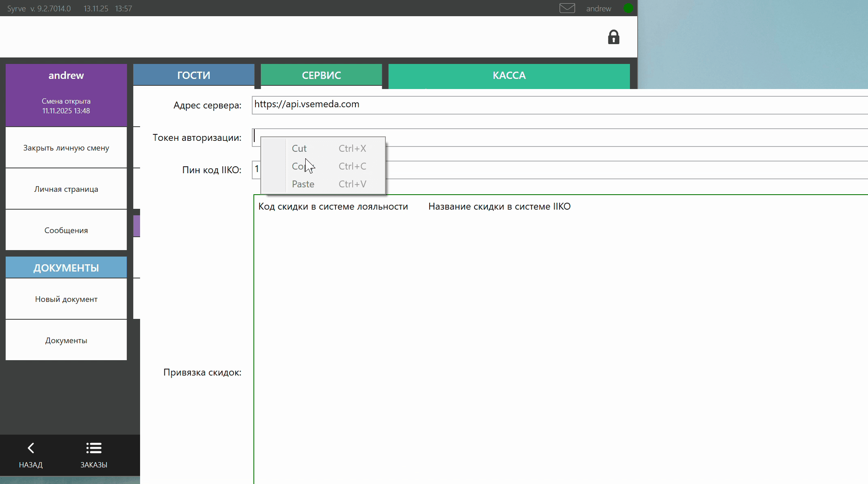Open the Документы list
This screenshot has width=868, height=484.
tap(66, 341)
